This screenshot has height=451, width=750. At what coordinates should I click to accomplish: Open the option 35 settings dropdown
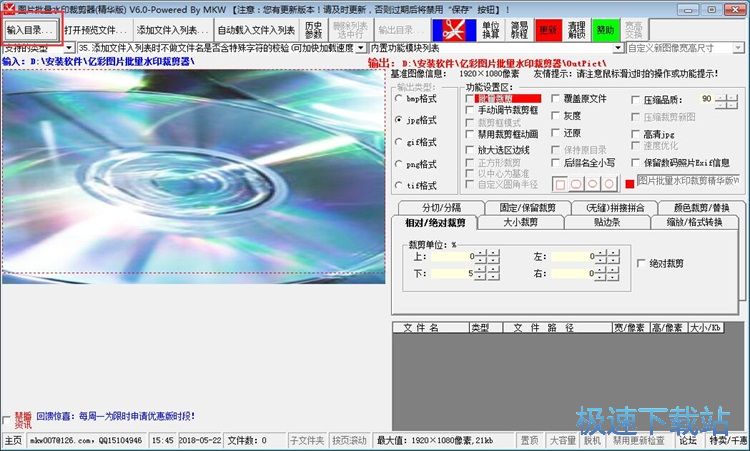361,48
